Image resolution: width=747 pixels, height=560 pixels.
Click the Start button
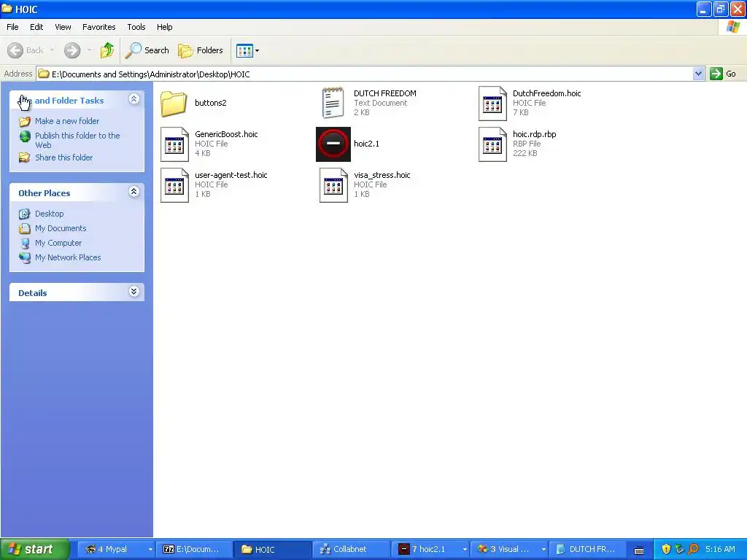(x=34, y=549)
